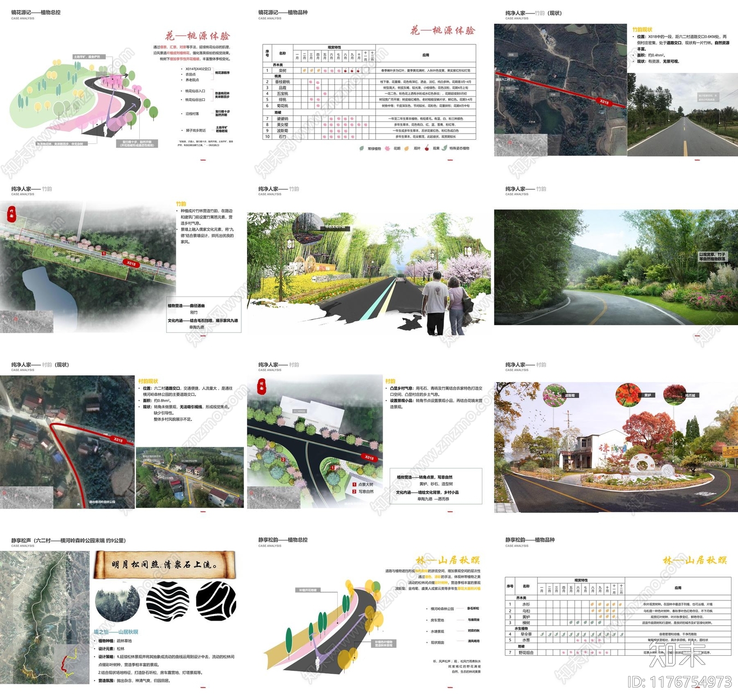The width and height of the screenshot is (738, 700).
Task: Click the red 村韵 seal stamp on junction plan
Action: pyautogui.click(x=262, y=386)
